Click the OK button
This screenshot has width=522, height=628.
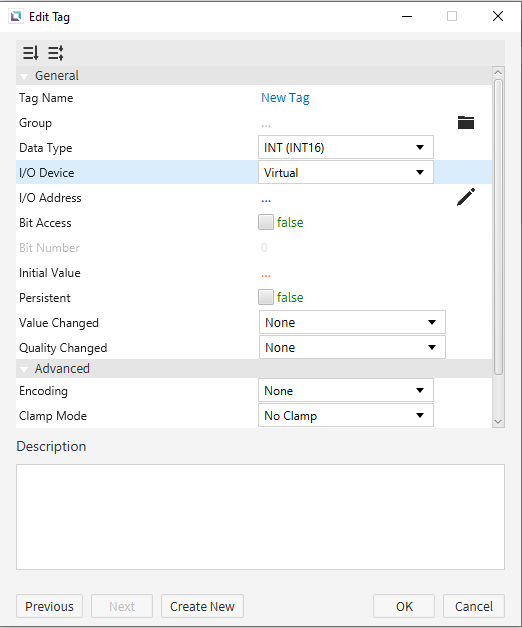click(x=404, y=606)
